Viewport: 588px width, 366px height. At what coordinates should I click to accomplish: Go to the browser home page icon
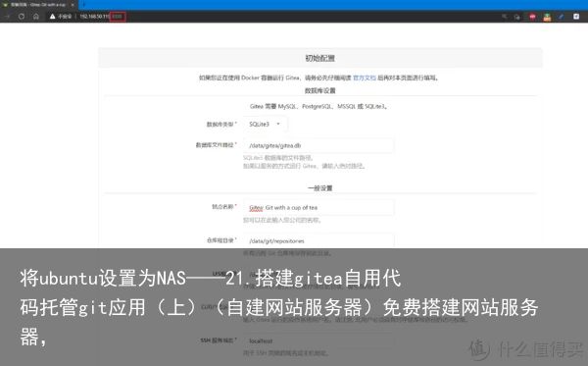click(x=35, y=17)
